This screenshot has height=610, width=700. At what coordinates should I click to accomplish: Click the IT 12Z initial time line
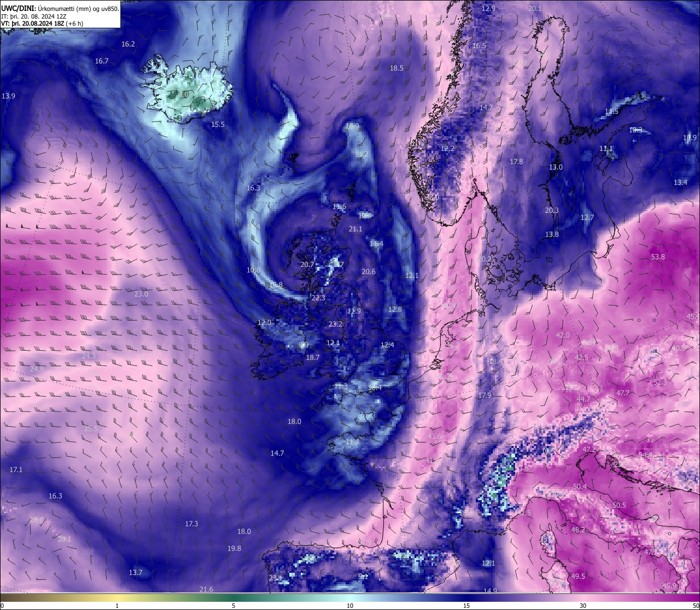[x=34, y=16]
